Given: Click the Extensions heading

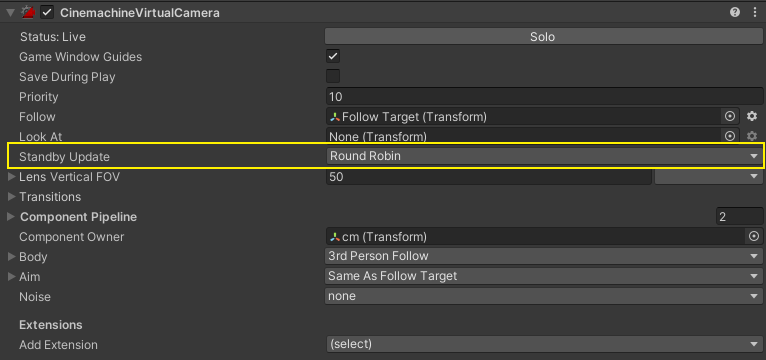Looking at the screenshot, I should 50,325.
